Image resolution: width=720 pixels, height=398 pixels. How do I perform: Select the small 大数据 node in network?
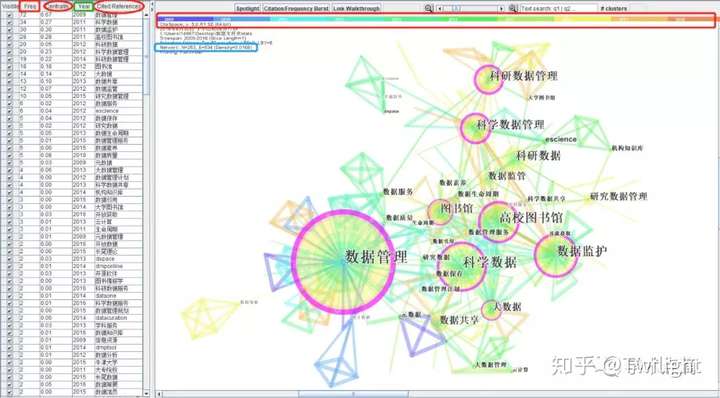[x=491, y=310]
